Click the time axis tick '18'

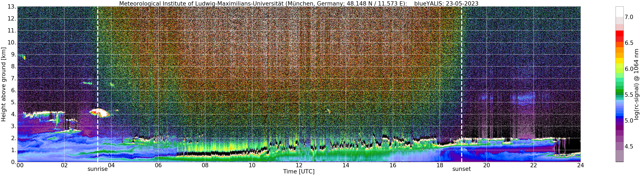[x=440, y=165]
